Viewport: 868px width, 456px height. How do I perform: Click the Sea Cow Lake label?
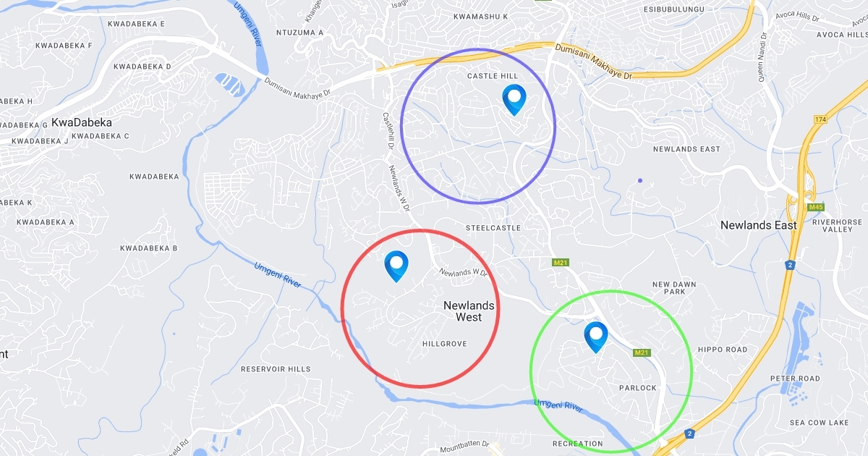click(819, 423)
